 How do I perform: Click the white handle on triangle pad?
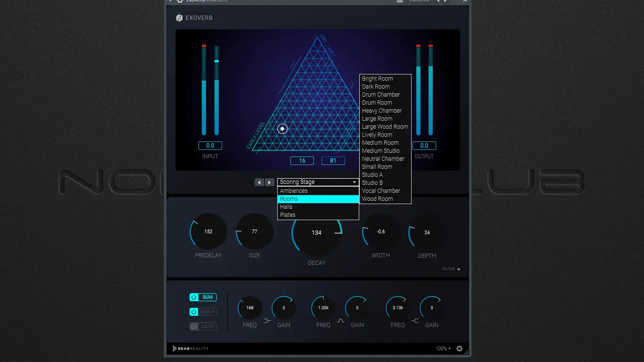[x=282, y=129]
